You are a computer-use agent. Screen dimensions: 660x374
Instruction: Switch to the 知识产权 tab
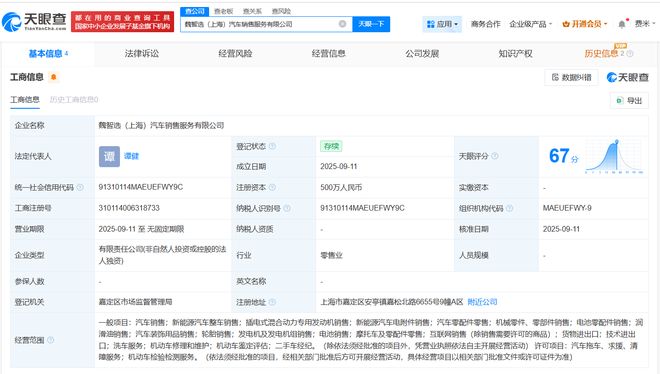(x=516, y=54)
